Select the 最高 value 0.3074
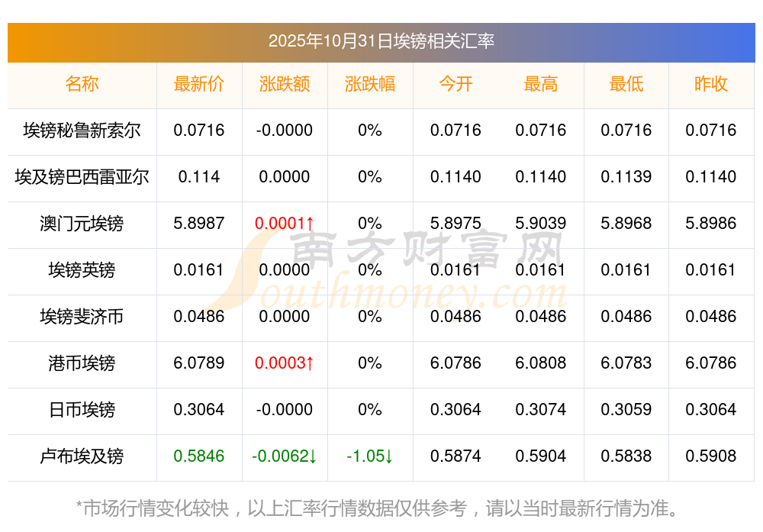This screenshot has height=532, width=763. [x=541, y=409]
